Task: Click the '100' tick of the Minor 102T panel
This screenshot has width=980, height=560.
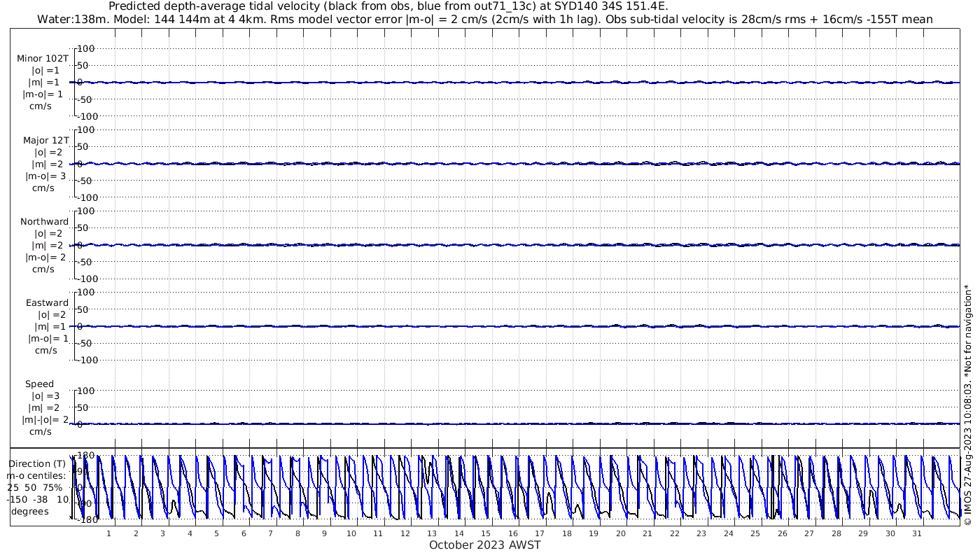Action: pos(86,48)
